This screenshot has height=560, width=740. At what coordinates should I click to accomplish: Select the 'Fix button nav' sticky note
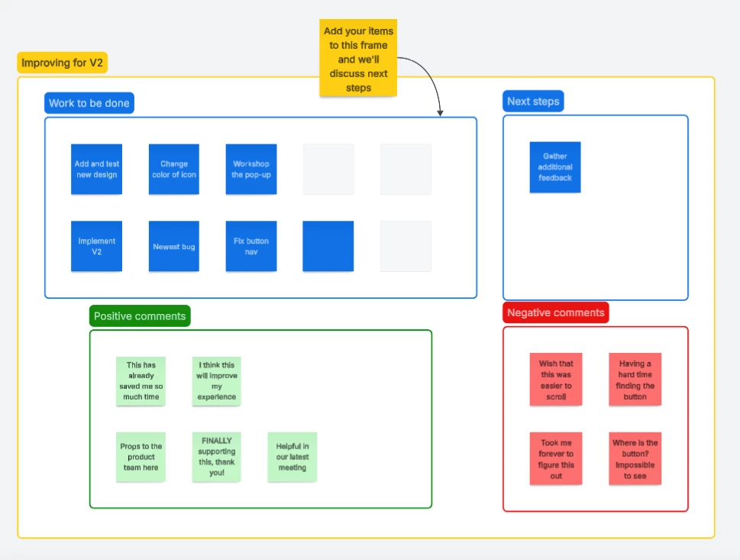pos(251,246)
